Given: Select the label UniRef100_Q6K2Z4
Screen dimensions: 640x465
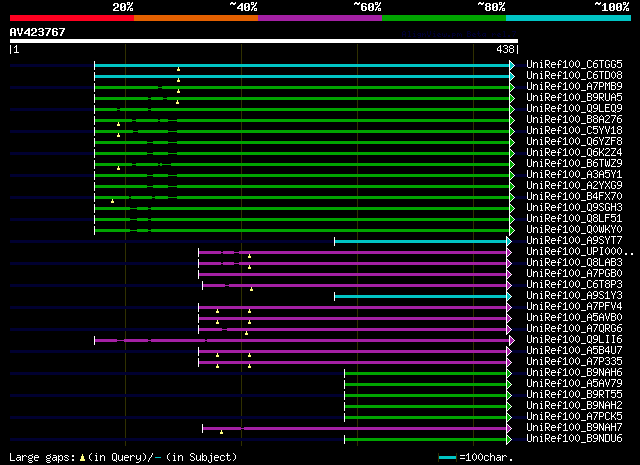Looking at the screenshot, I should 574,153.
